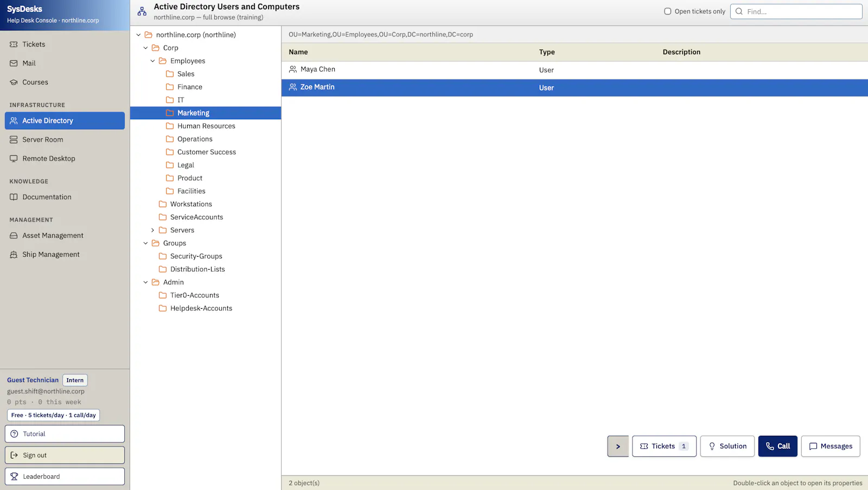This screenshot has height=490, width=868.
Task: Click the Free plan limits badge
Action: tap(53, 415)
